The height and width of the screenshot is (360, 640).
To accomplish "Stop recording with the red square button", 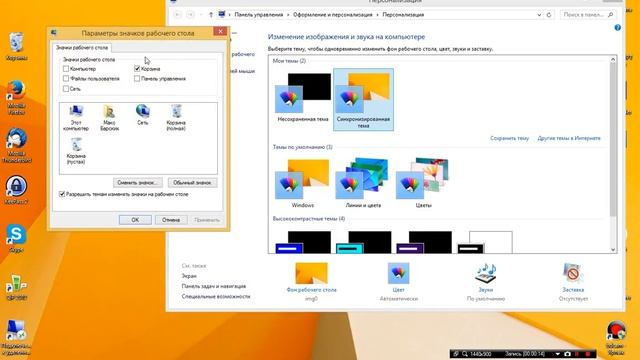I will click(587, 354).
